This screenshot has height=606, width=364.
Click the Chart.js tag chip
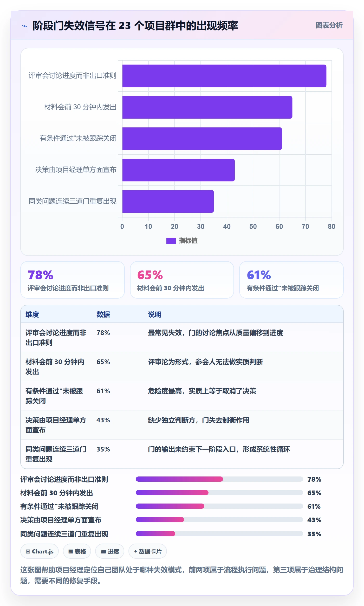[40, 551]
